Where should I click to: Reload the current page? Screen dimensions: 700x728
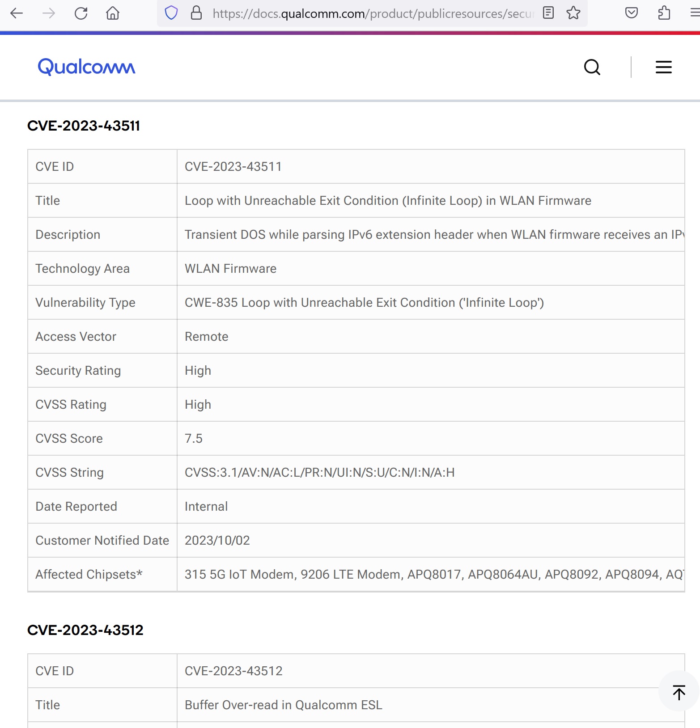[x=81, y=13]
